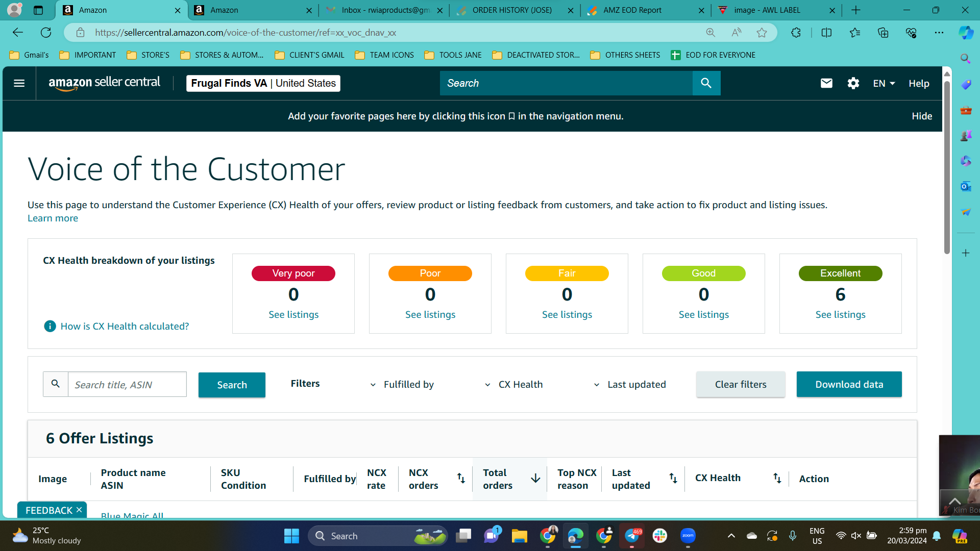
Task: Click the Clear filters button
Action: [x=741, y=384]
